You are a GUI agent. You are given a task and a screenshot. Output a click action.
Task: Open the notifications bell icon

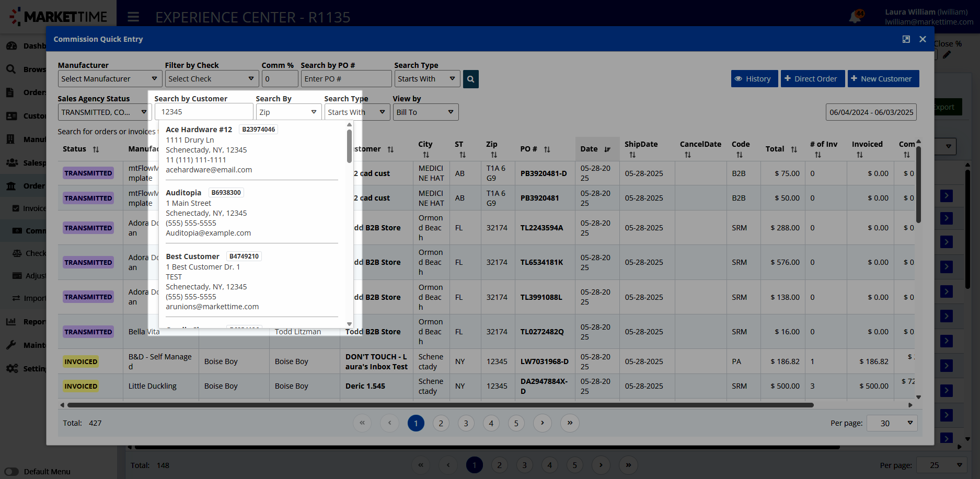(x=855, y=17)
